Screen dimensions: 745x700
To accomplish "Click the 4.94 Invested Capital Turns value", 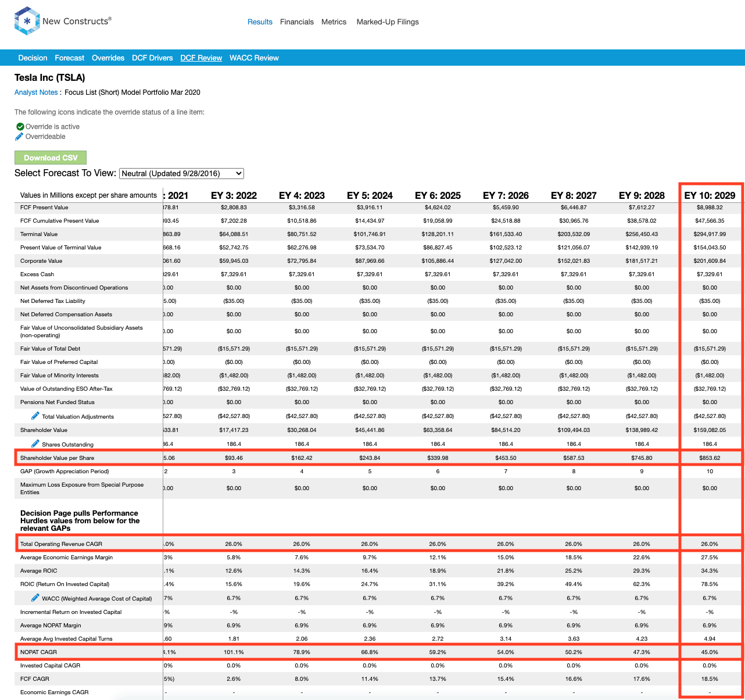I will pyautogui.click(x=710, y=639).
